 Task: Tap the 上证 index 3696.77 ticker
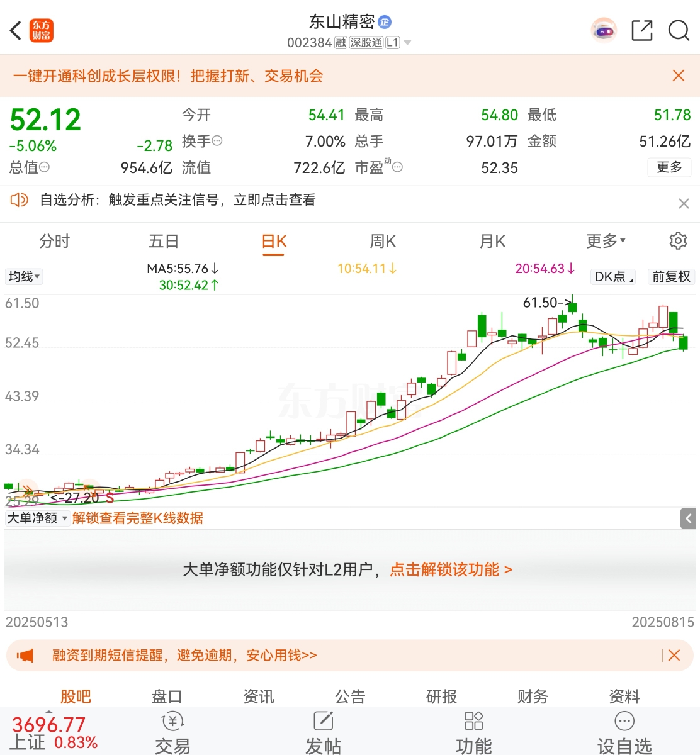54,734
